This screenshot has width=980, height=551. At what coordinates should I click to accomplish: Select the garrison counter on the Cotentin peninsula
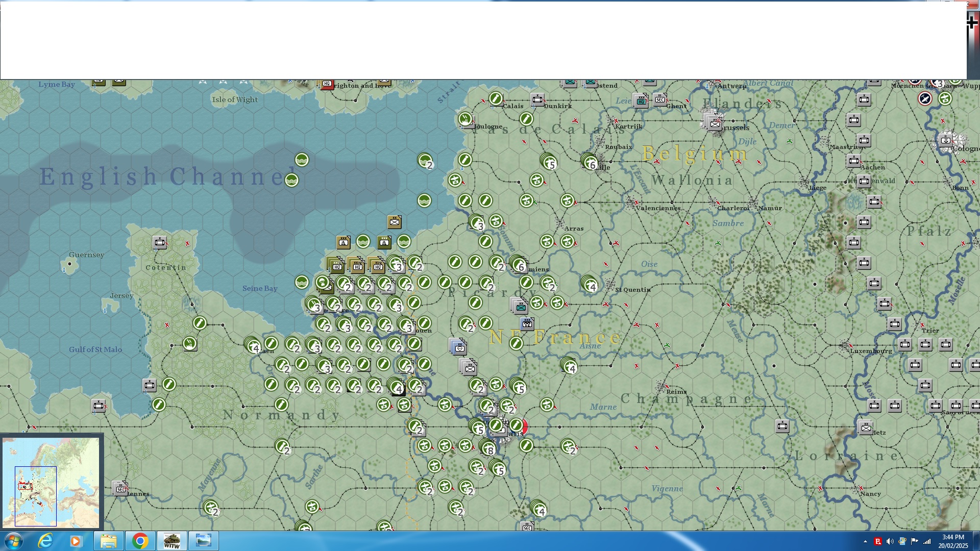tap(160, 242)
